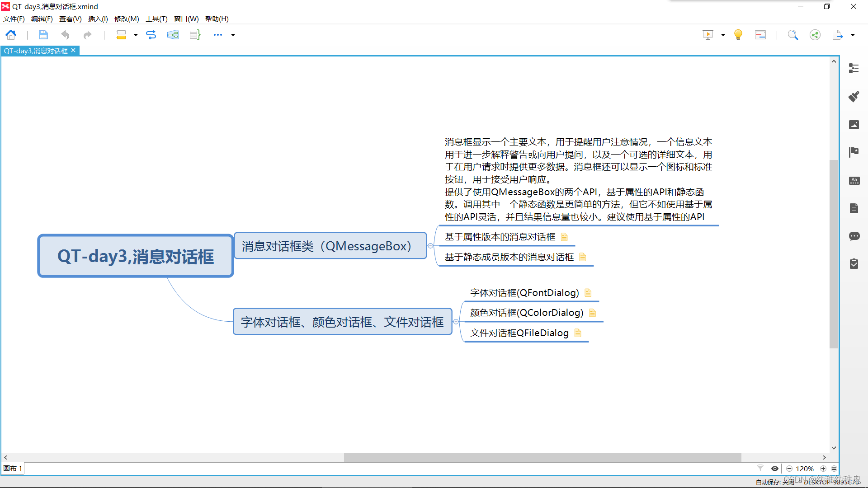Toggle Zen mode with the lightbulb icon
The width and height of the screenshot is (868, 488).
click(x=738, y=34)
